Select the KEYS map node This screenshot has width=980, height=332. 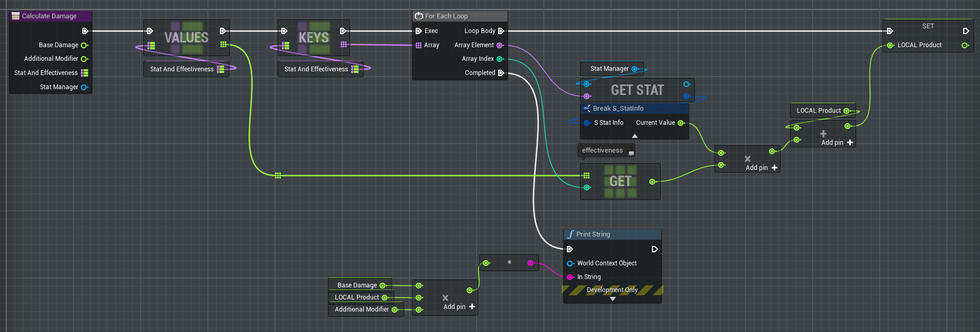313,38
